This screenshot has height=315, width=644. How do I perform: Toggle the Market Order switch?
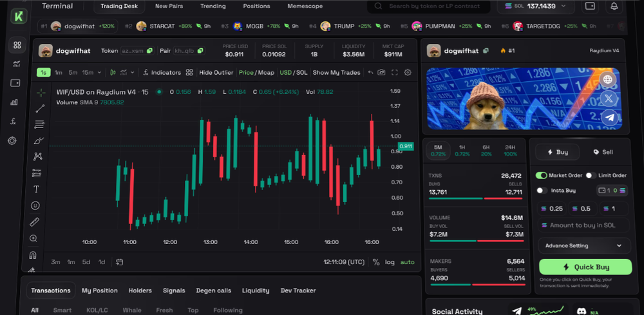click(542, 175)
